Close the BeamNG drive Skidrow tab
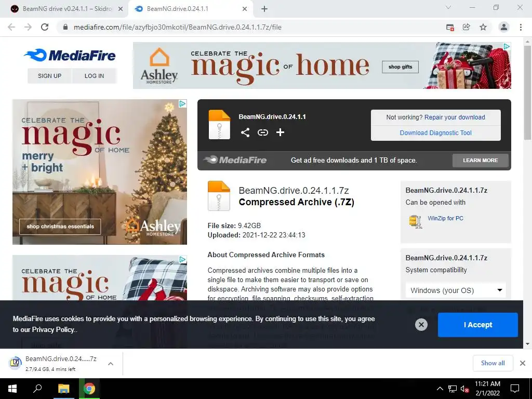This screenshot has height=399, width=532. (x=121, y=9)
